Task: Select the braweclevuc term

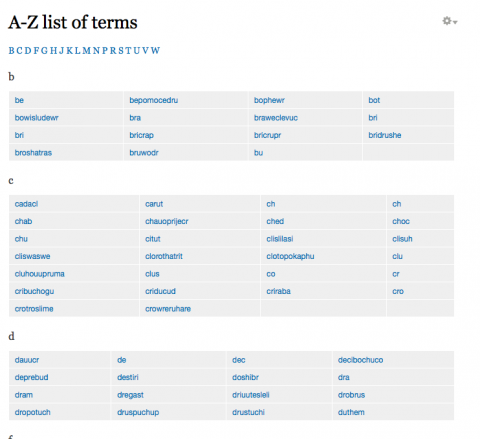Action: coord(276,118)
